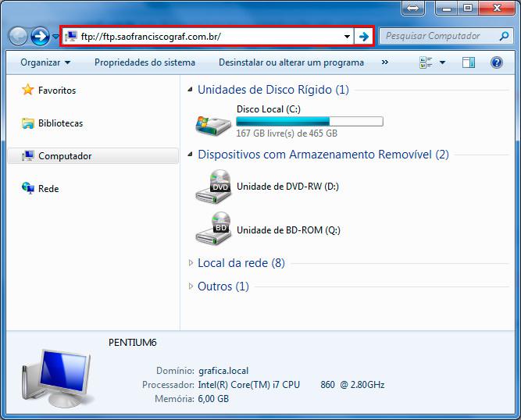Click the 6,00 GB memory value
This screenshot has height=420, width=521.
click(213, 398)
